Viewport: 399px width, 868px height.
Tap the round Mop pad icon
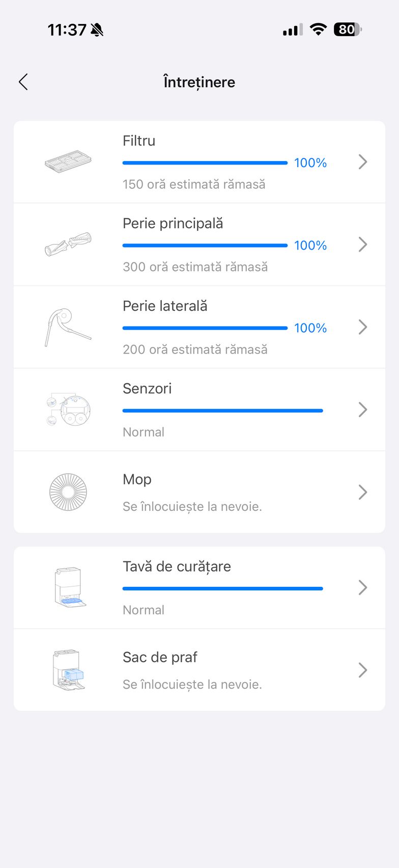point(68,492)
